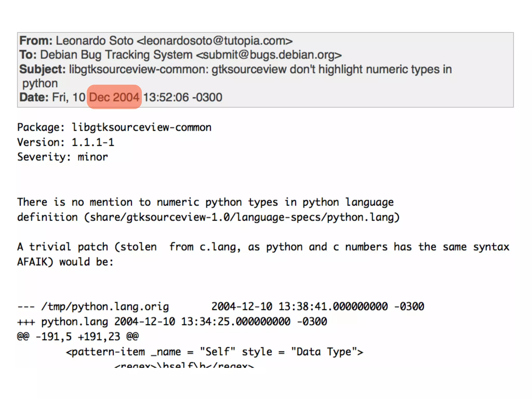Click the /tmp/python.lang.orig diff line
The image size is (532, 399).
tap(105, 307)
